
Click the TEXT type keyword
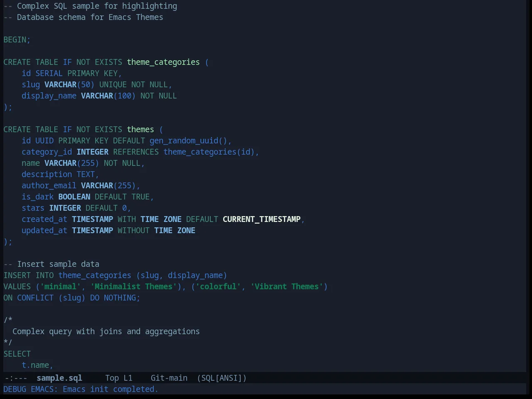[x=86, y=174]
